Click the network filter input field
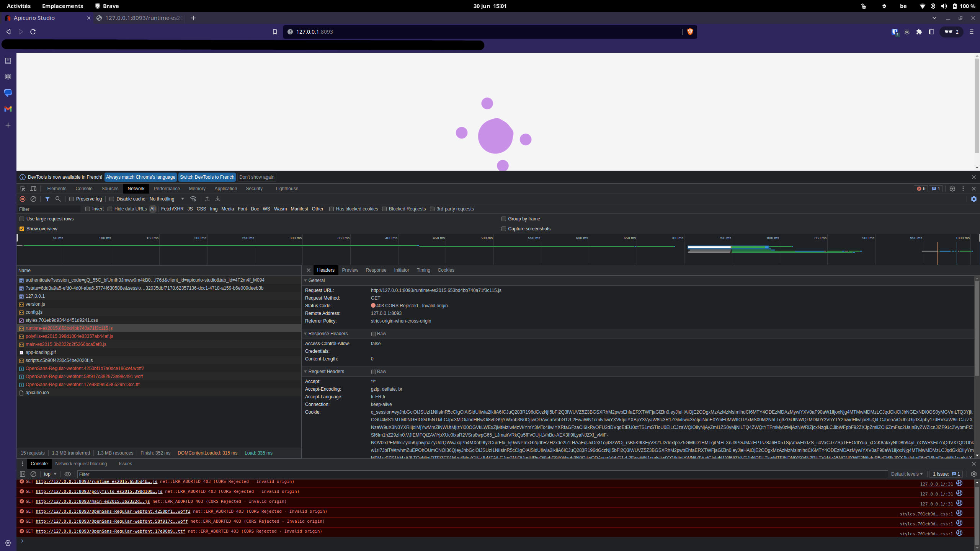 tap(49, 209)
